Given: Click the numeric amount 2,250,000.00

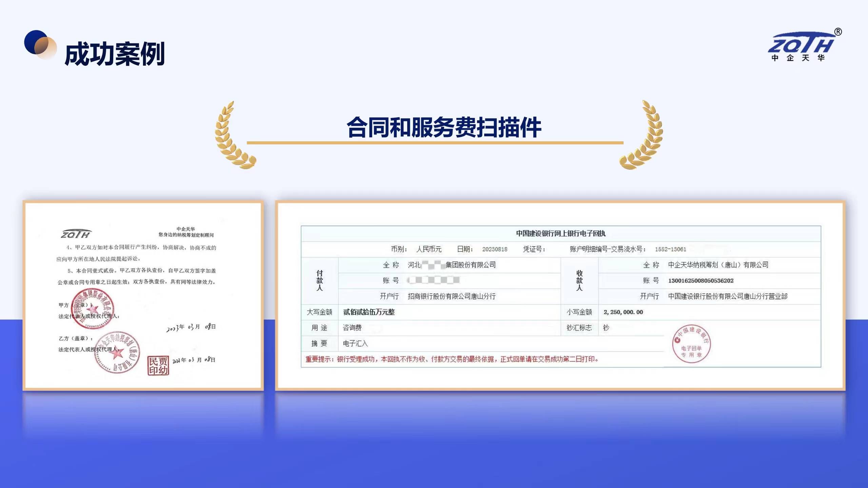Looking at the screenshot, I should coord(623,312).
